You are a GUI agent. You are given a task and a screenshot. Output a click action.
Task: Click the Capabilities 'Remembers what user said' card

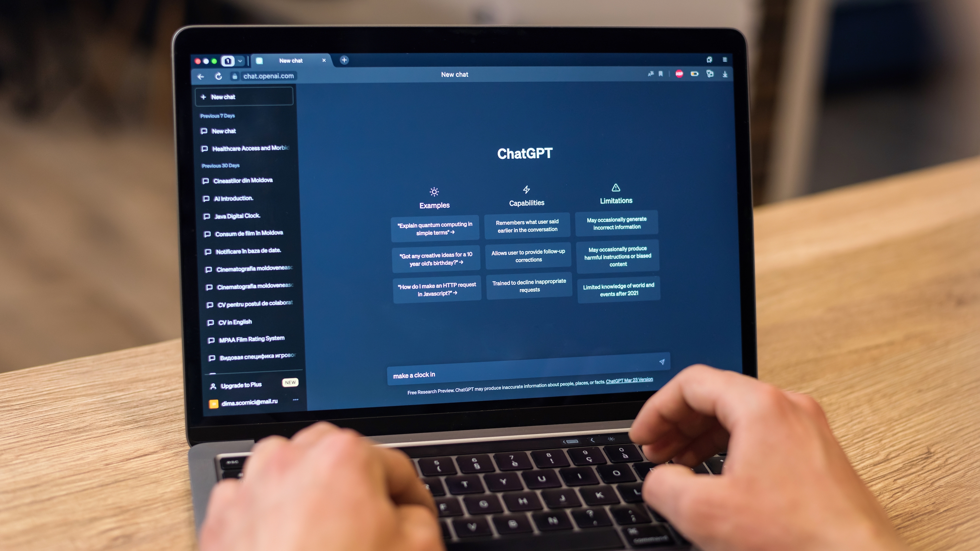527,225
